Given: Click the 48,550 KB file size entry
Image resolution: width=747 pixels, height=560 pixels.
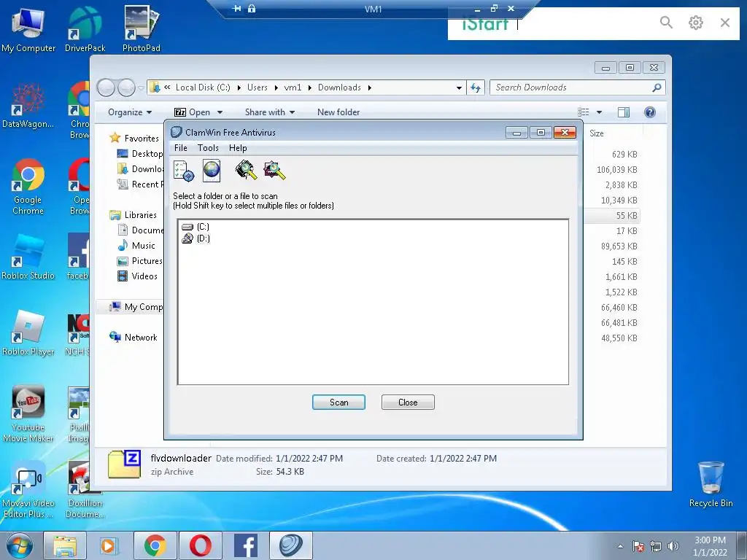Looking at the screenshot, I should pyautogui.click(x=619, y=338).
